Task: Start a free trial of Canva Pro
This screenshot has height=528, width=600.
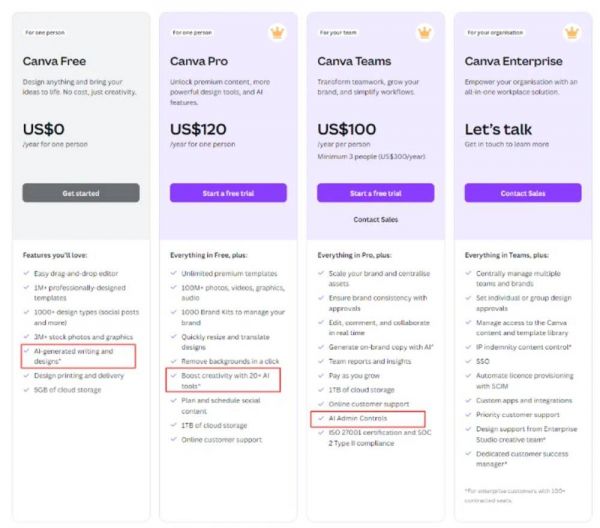Action: click(228, 193)
